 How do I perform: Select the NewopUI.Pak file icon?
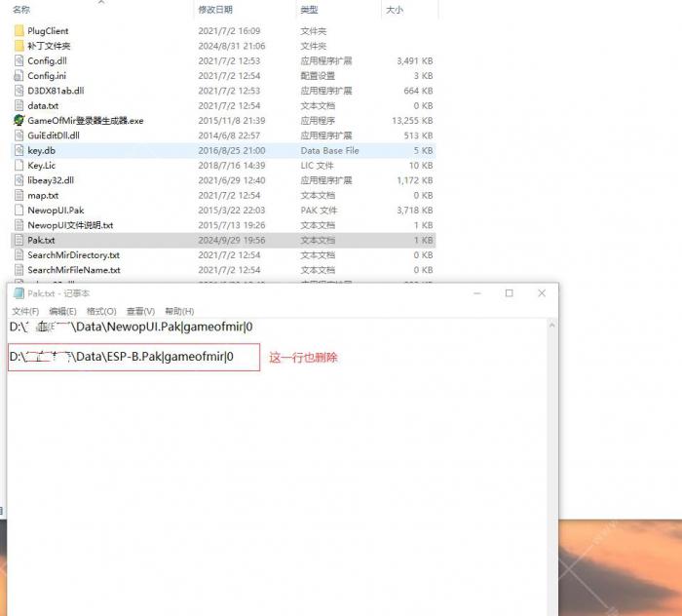pyautogui.click(x=19, y=211)
